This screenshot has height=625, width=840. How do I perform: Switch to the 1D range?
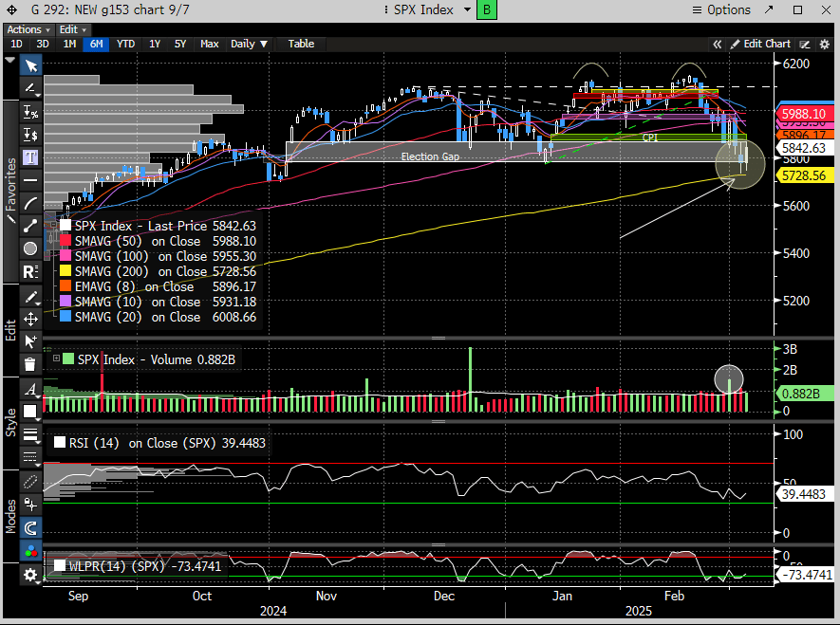coord(16,44)
